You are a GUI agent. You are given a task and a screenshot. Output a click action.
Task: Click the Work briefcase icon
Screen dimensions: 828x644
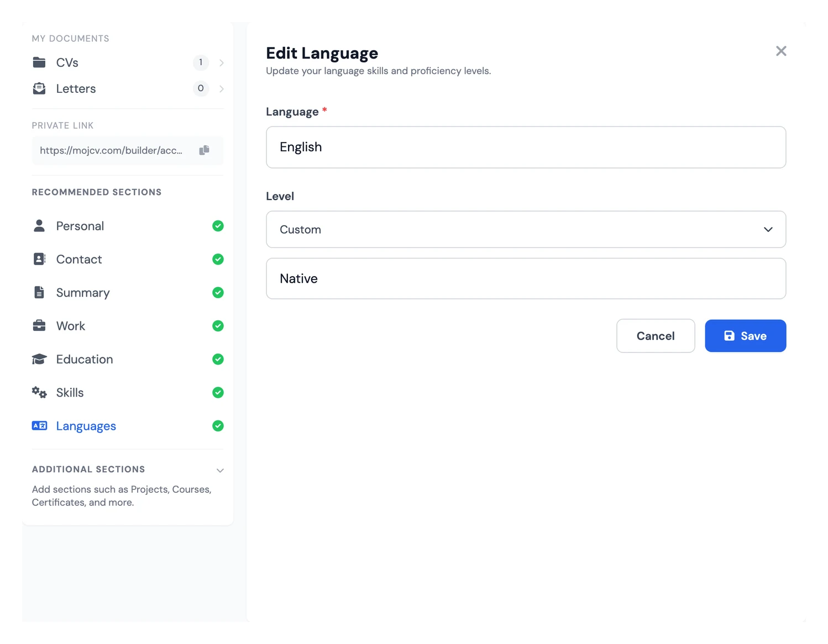point(39,326)
